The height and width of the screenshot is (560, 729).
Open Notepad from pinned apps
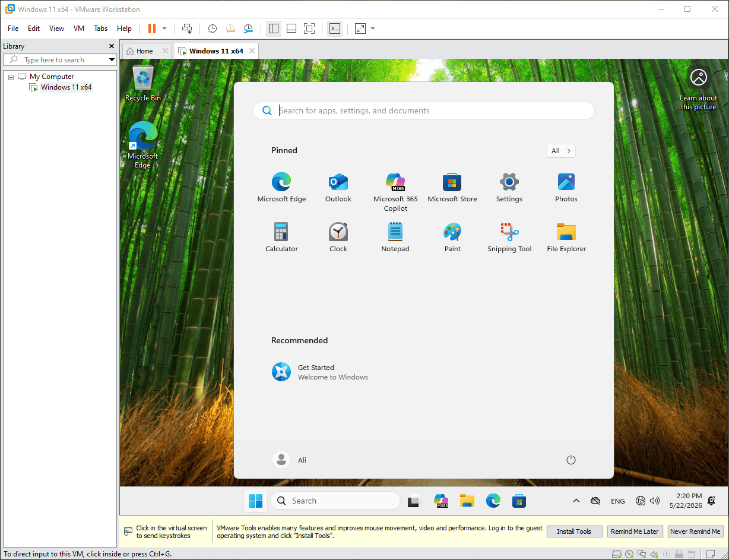pos(395,238)
